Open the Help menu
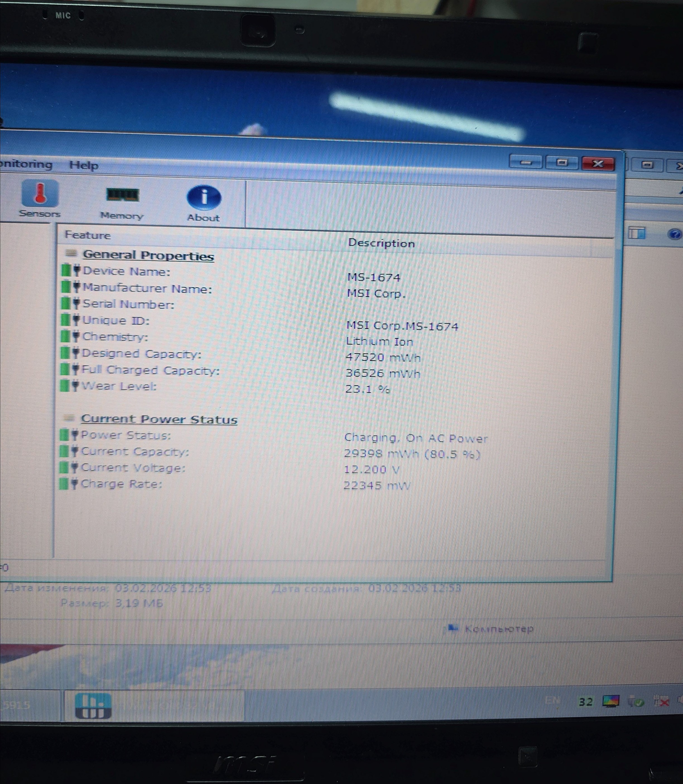The height and width of the screenshot is (784, 683). pyautogui.click(x=83, y=166)
